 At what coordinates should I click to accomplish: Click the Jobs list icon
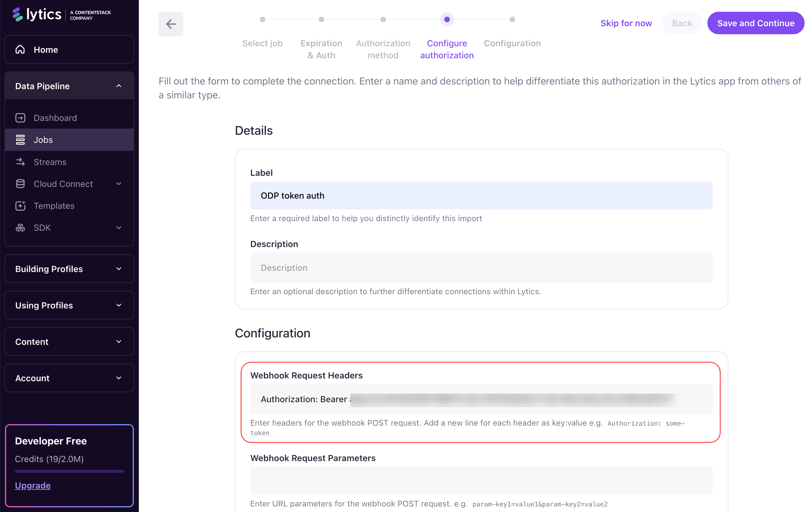pos(20,139)
